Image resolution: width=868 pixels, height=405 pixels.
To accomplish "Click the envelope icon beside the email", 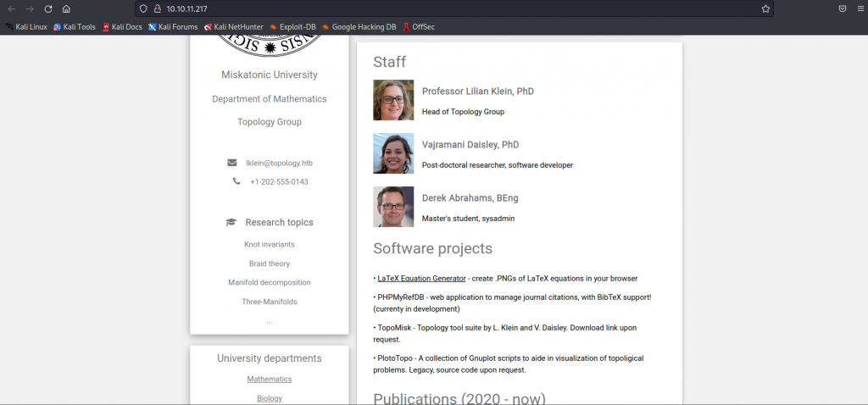I will (x=232, y=163).
